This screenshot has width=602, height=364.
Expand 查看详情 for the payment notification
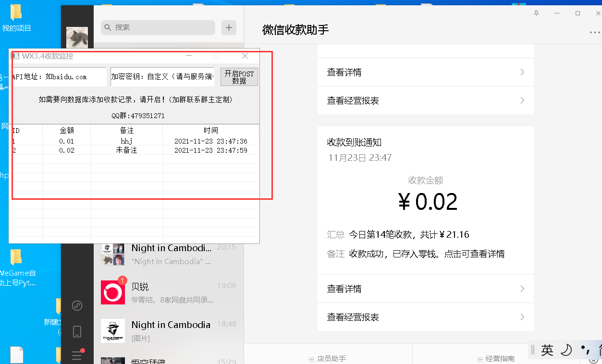tap(425, 288)
